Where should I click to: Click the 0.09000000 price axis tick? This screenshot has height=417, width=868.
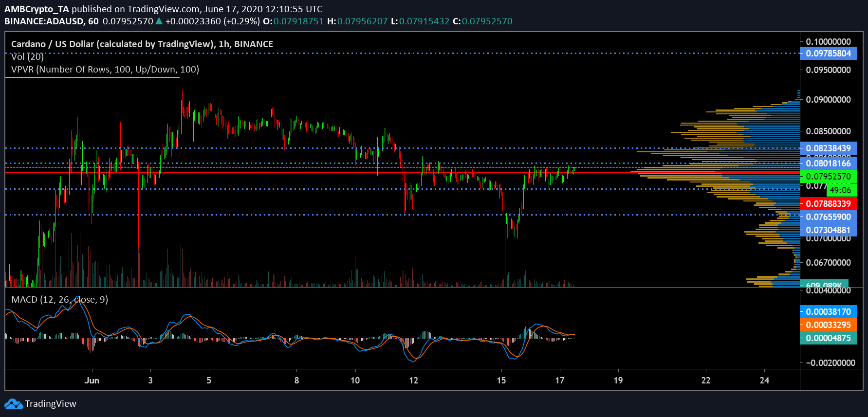point(828,100)
